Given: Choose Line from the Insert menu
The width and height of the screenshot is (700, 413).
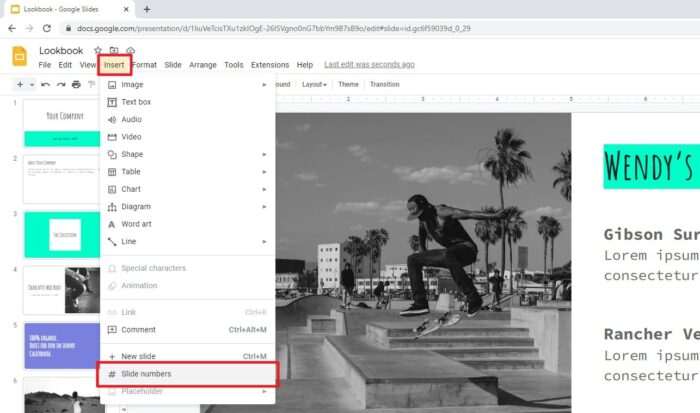Looking at the screenshot, I should 187,241.
